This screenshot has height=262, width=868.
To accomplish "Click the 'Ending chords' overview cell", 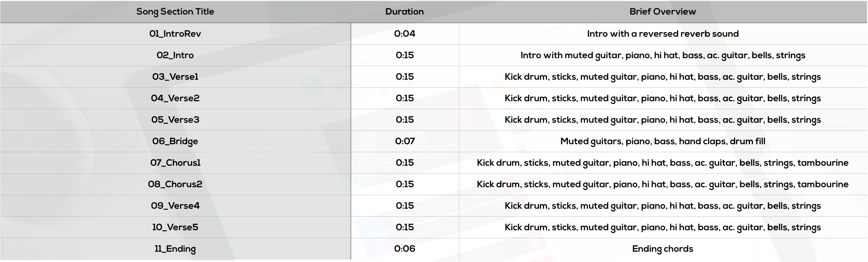I will pos(663,249).
